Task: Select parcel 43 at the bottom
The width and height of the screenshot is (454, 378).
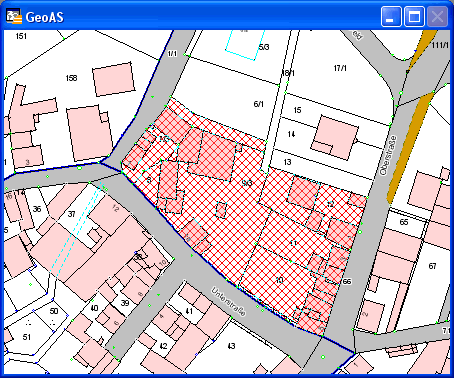Action: click(231, 346)
